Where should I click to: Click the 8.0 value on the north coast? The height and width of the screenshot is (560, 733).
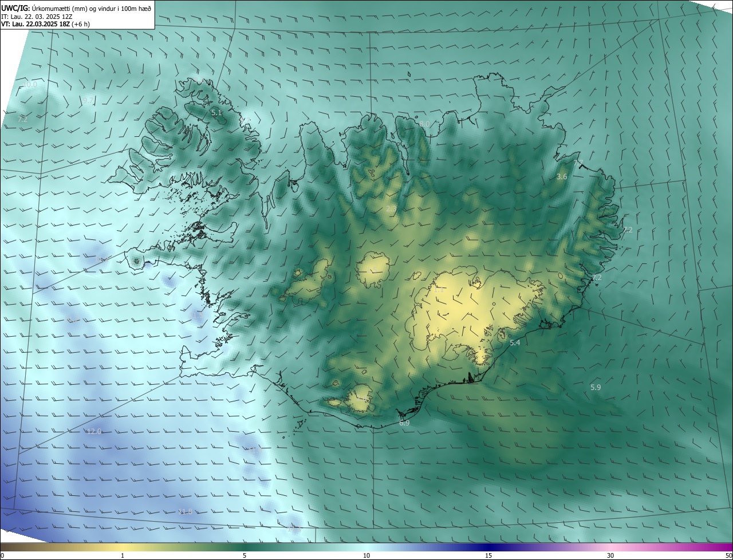click(x=424, y=124)
